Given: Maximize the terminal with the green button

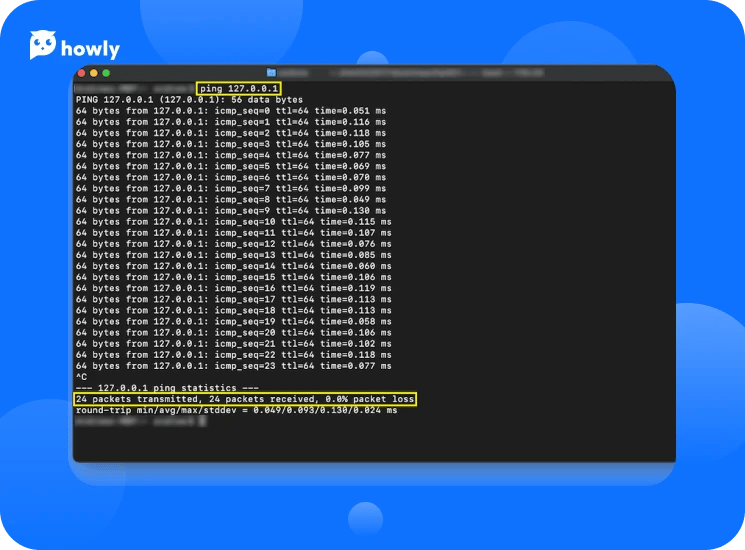Looking at the screenshot, I should point(105,73).
